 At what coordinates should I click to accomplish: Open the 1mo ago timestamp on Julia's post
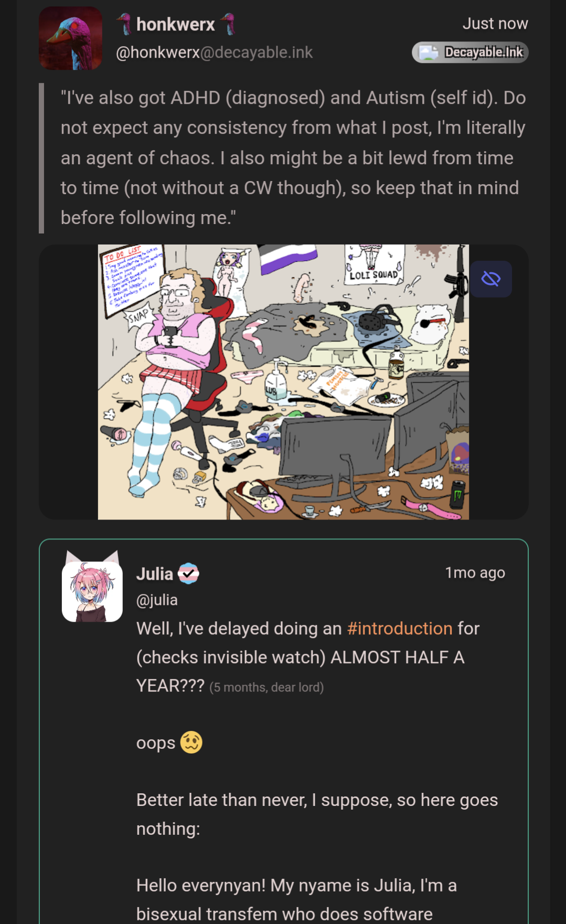coord(475,572)
